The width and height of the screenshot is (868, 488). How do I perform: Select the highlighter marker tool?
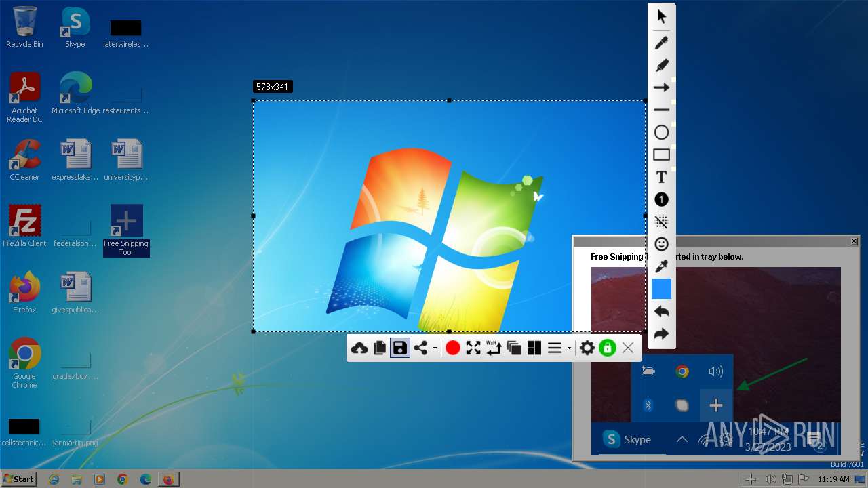[x=661, y=65]
